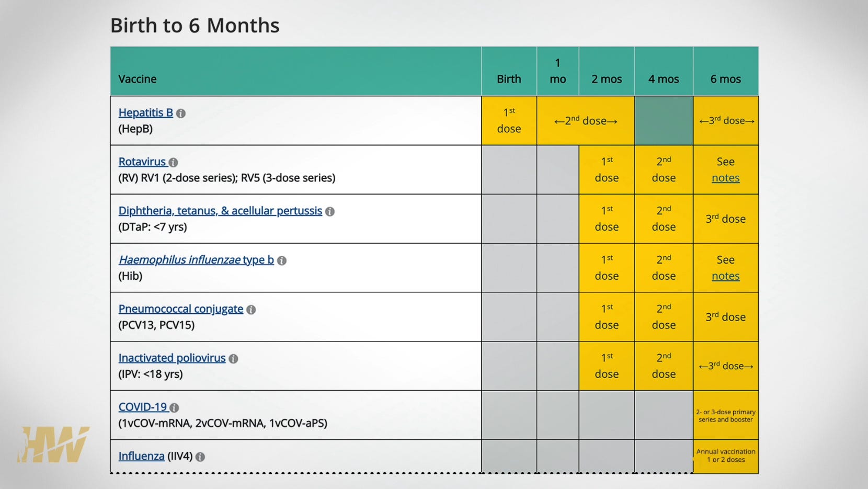Viewport: 868px width, 489px height.
Task: Click the RV1 and RV5 series description
Action: click(227, 178)
